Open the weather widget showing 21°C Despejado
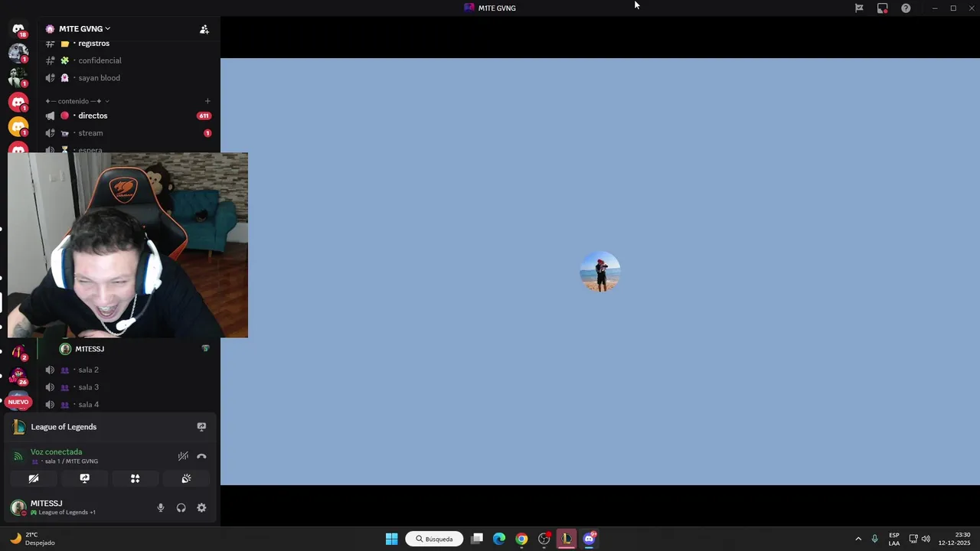The height and width of the screenshot is (551, 980). coord(32,539)
